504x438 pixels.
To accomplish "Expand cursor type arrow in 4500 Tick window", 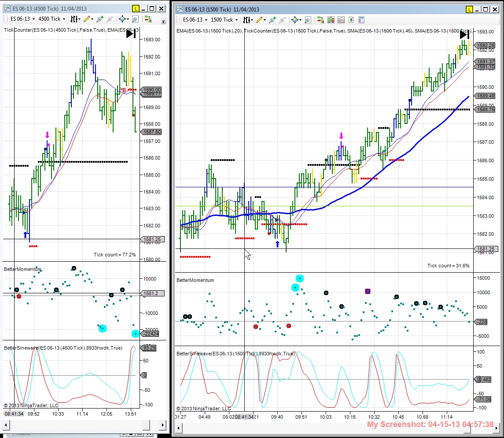I will point(128,19).
